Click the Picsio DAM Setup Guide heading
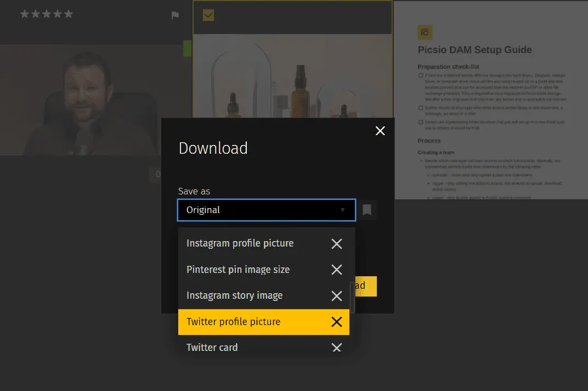Image resolution: width=588 pixels, height=391 pixels. tap(475, 50)
